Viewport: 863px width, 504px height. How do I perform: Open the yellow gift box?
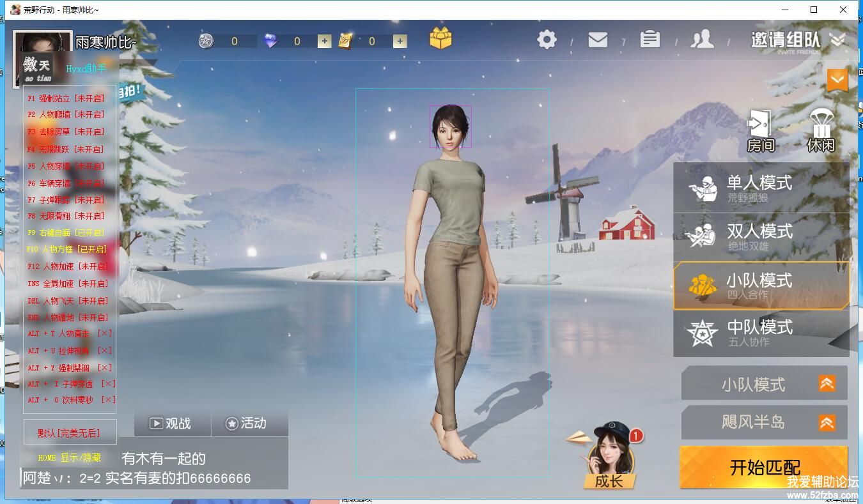440,38
